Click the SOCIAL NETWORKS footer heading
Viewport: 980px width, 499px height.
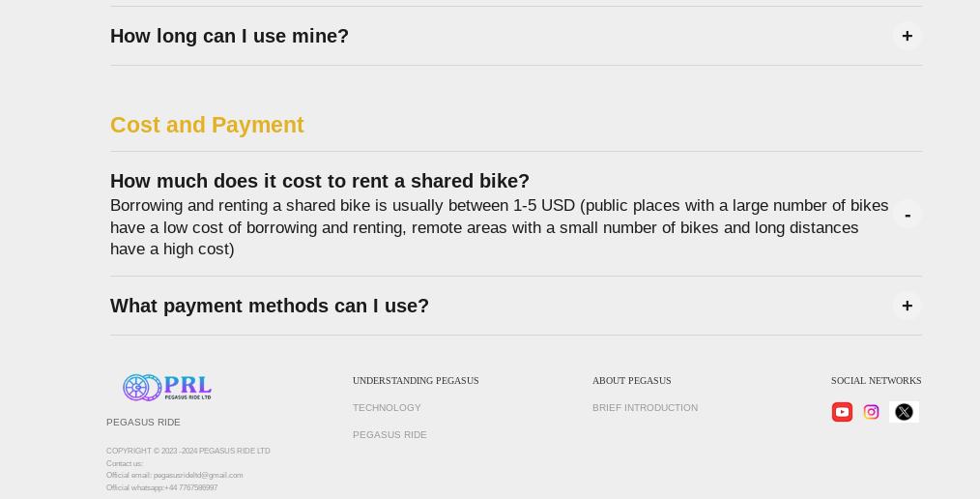[877, 381]
